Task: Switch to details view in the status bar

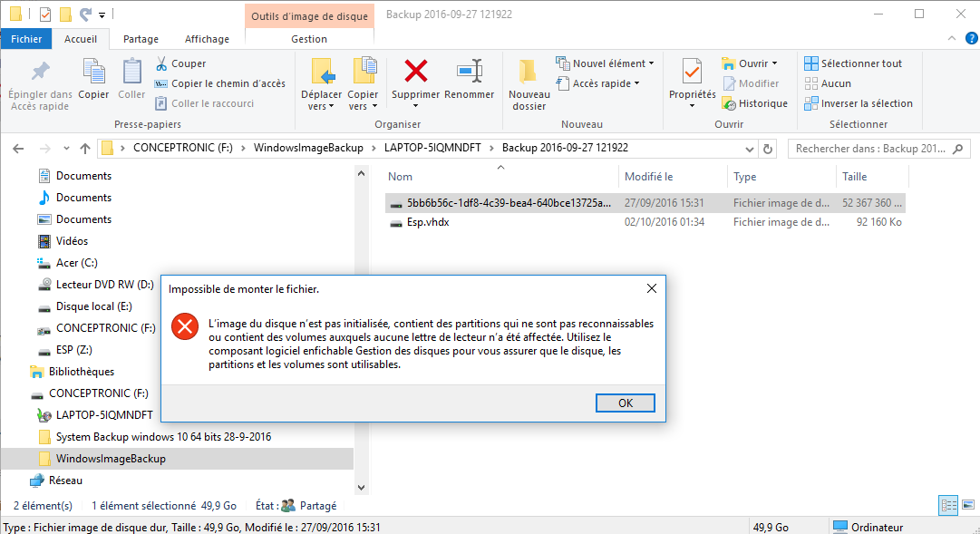Action: (949, 505)
